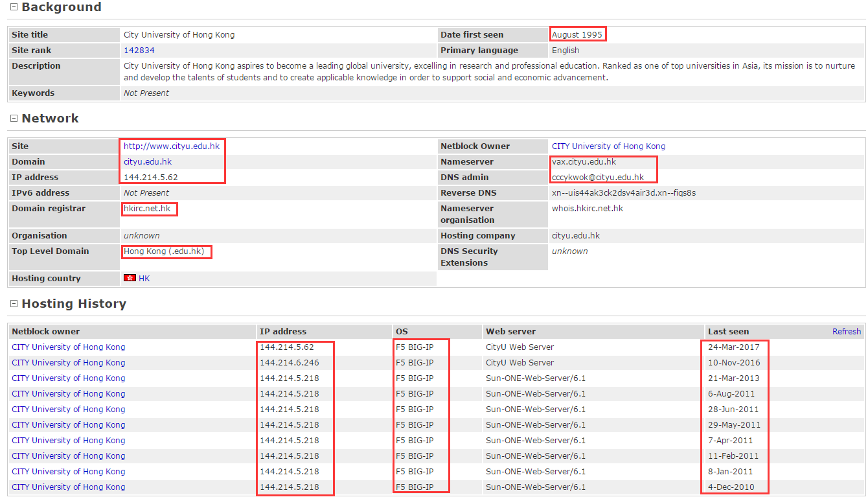
Task: Select hosting company value cityu.edu.hk
Action: [576, 236]
